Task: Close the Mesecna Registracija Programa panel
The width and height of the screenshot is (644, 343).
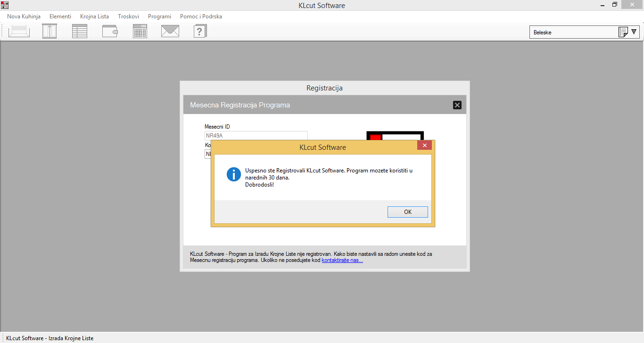Action: (x=457, y=105)
